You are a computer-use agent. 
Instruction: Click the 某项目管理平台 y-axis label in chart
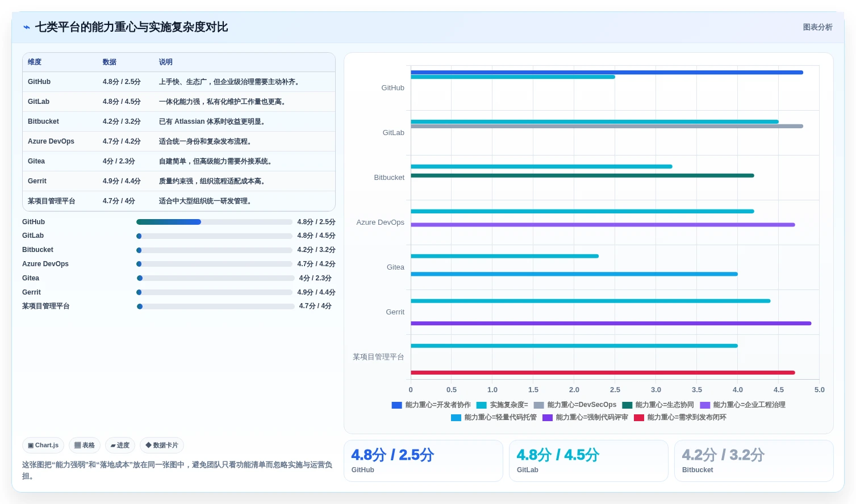click(378, 357)
